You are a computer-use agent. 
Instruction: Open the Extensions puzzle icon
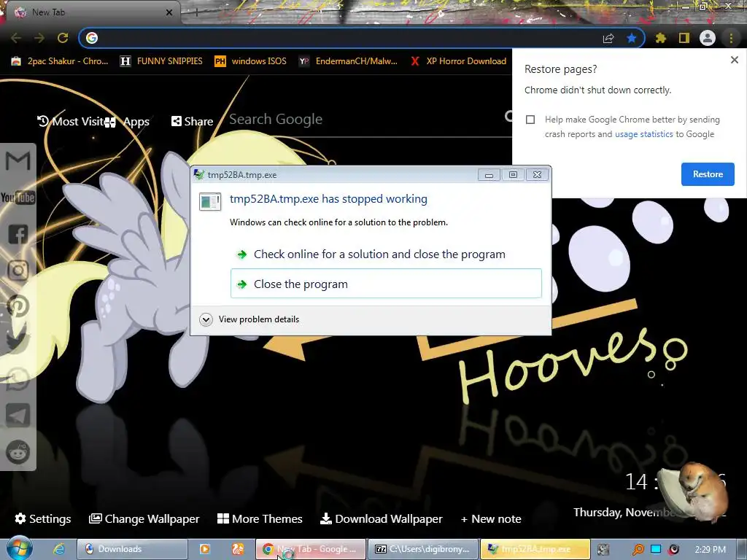[x=661, y=38]
